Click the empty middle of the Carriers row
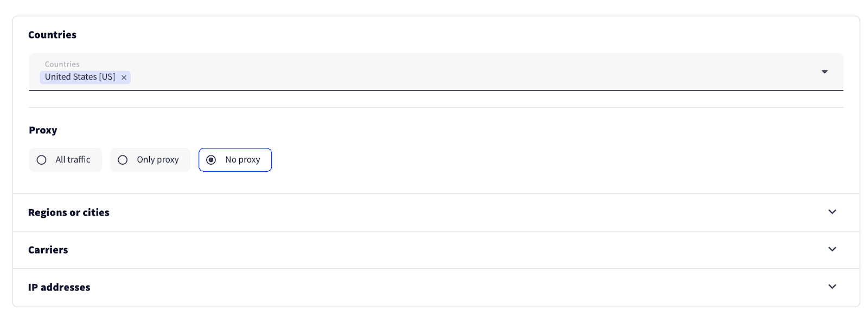This screenshot has width=868, height=318. tap(434, 250)
